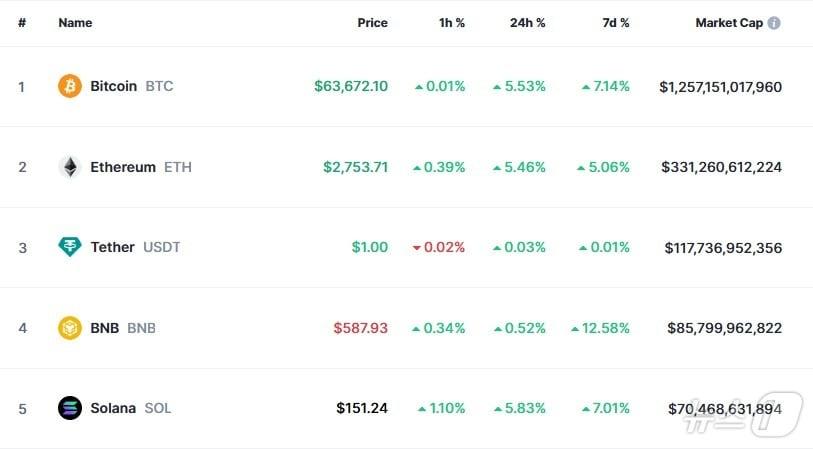813x449 pixels.
Task: Sort table by Name column header
Action: point(75,23)
